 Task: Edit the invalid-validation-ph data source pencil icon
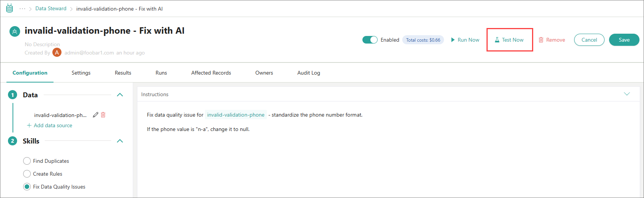96,115
